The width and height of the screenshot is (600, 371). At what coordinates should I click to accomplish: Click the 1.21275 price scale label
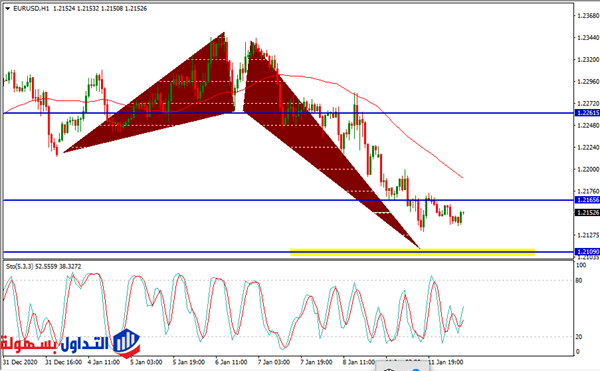click(588, 235)
